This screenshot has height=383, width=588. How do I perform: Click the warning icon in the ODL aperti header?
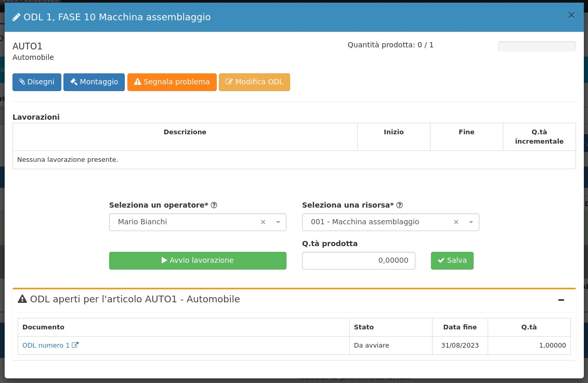22,299
